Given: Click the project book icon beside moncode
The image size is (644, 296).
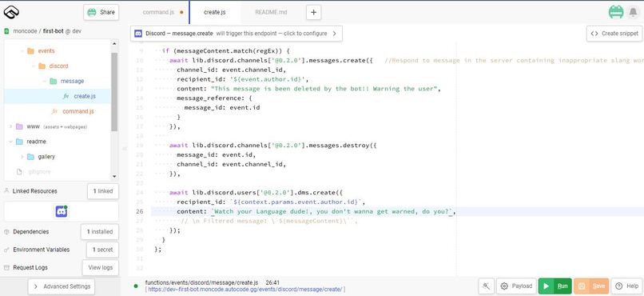Looking at the screenshot, I should click(x=6, y=31).
